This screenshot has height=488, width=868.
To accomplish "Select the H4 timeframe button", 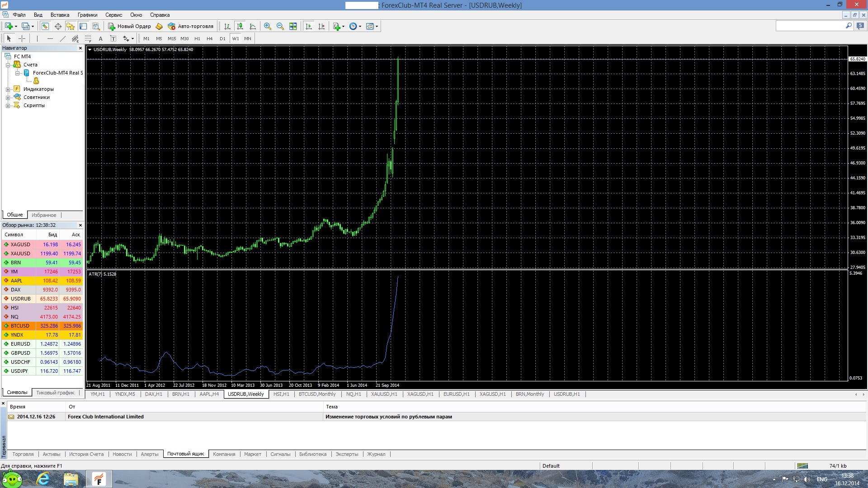I will coord(209,38).
